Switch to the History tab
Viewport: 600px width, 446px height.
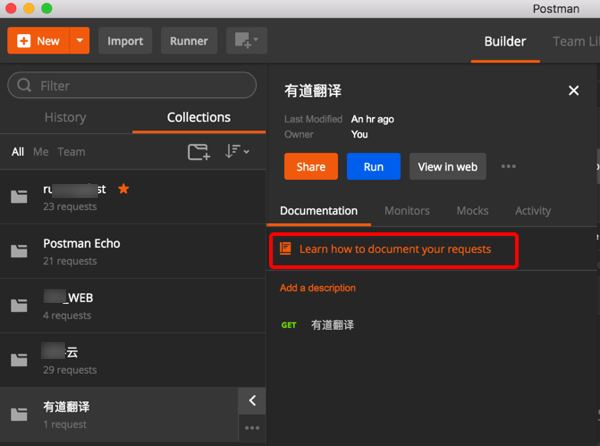[65, 117]
